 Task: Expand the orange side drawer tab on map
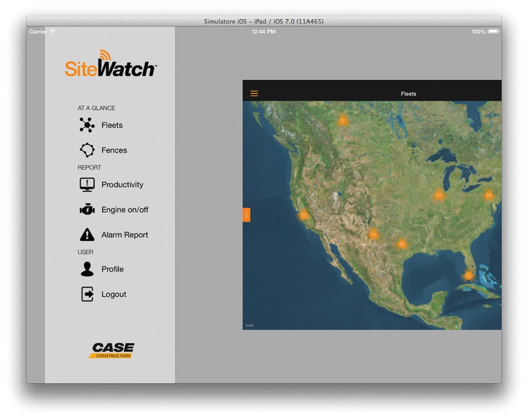[247, 215]
